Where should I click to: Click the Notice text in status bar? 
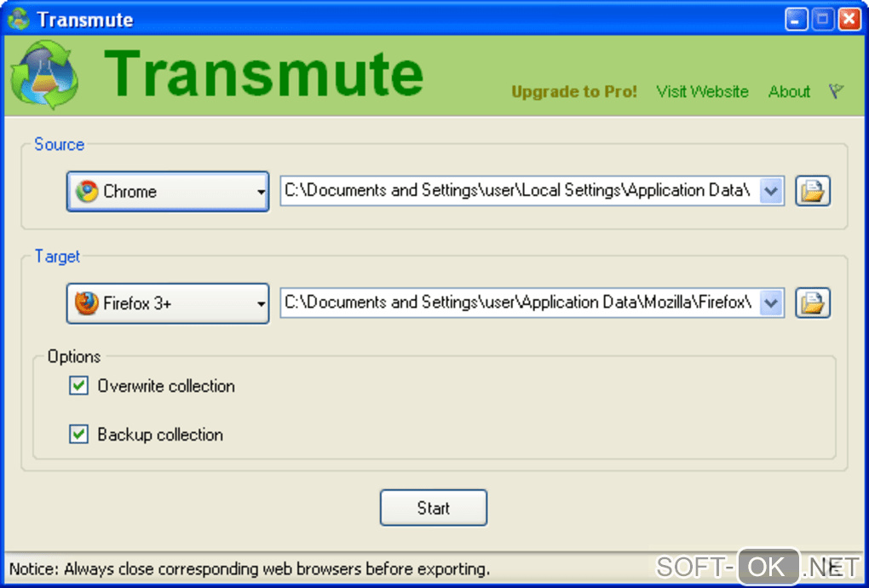tap(250, 569)
